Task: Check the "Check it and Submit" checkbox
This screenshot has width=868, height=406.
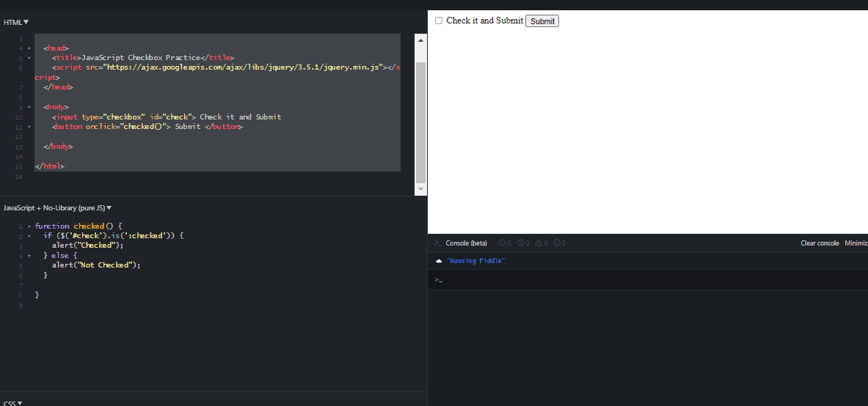Action: click(439, 21)
